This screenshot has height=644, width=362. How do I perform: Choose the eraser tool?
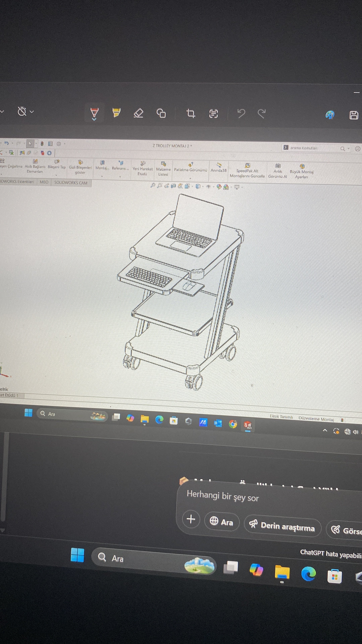click(x=138, y=113)
